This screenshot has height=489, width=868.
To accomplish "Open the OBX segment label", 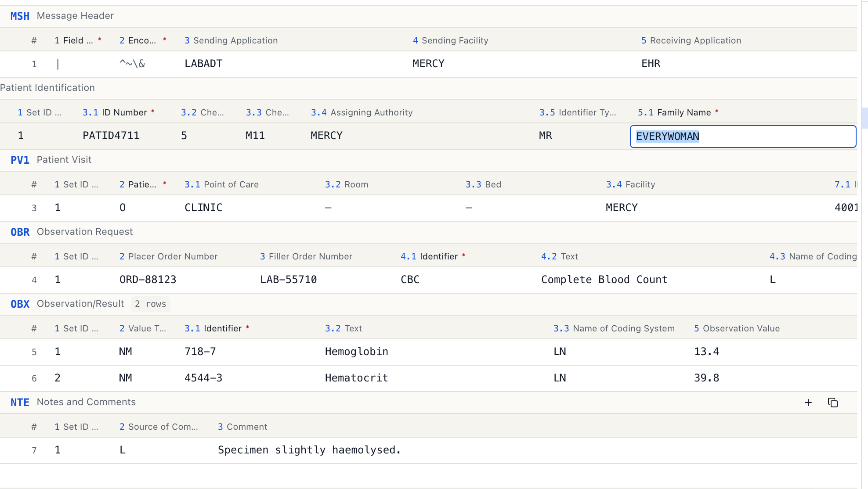I will [x=20, y=304].
